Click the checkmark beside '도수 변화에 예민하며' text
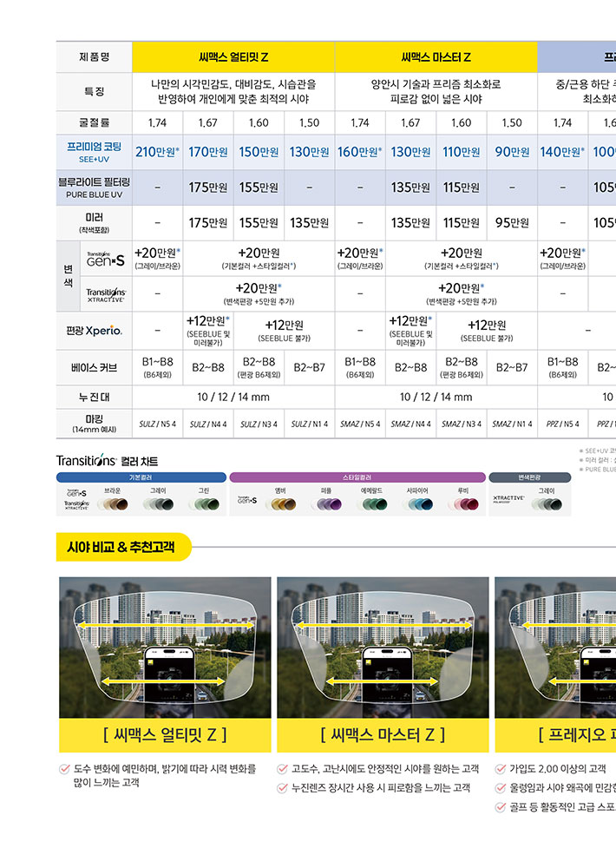The width and height of the screenshot is (616, 868). pyautogui.click(x=64, y=769)
